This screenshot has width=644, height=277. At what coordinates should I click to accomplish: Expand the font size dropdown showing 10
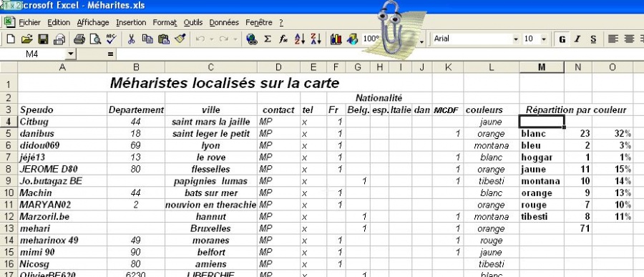point(544,39)
